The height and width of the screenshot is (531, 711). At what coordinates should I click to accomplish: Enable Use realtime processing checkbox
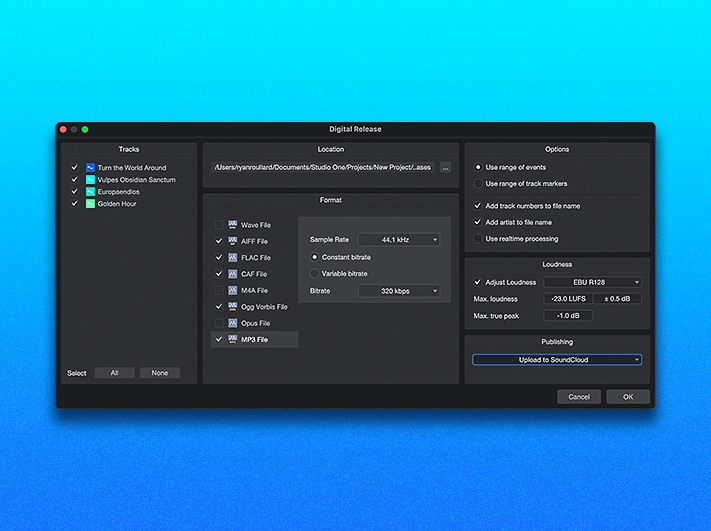477,239
